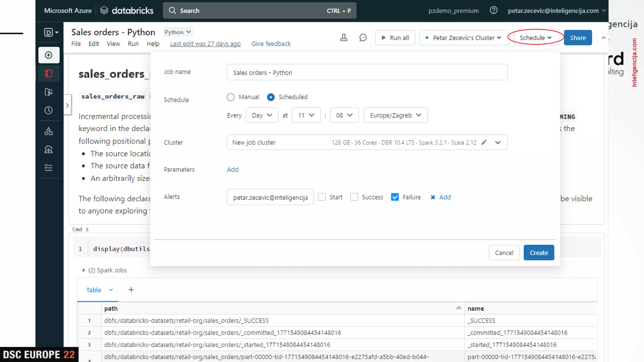Viewport: 644px width, 362px height.
Task: Uncheck the Failure alert checkbox
Action: (395, 197)
